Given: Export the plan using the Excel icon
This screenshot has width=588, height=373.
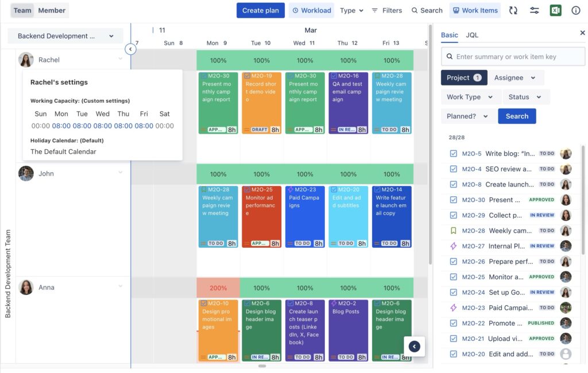Looking at the screenshot, I should (555, 10).
